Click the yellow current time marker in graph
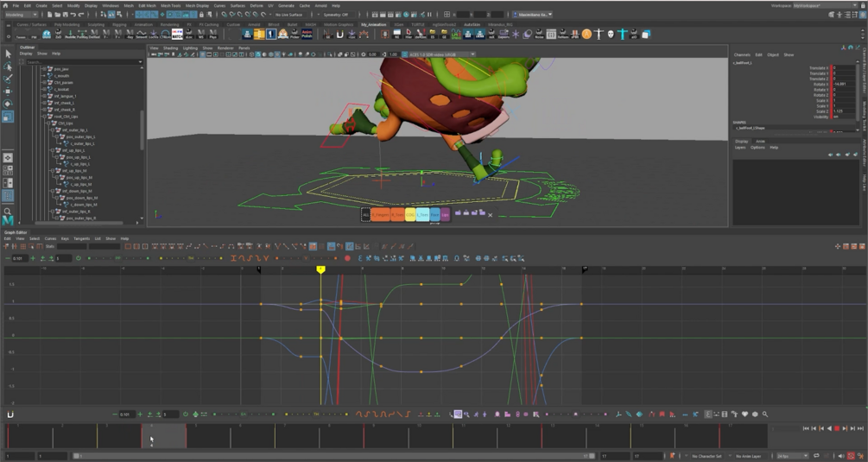This screenshot has height=462, width=868. pyautogui.click(x=320, y=269)
